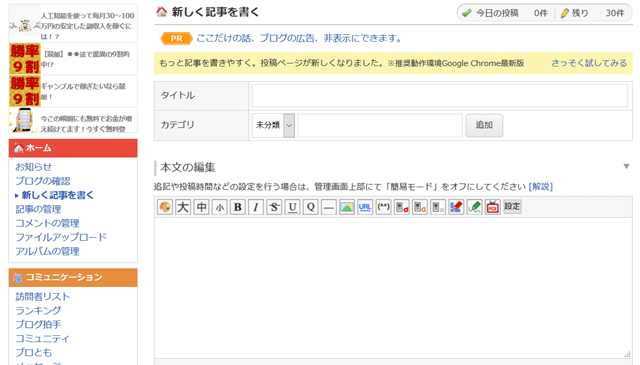
Task: Open ブログの確認
Action: 43,181
